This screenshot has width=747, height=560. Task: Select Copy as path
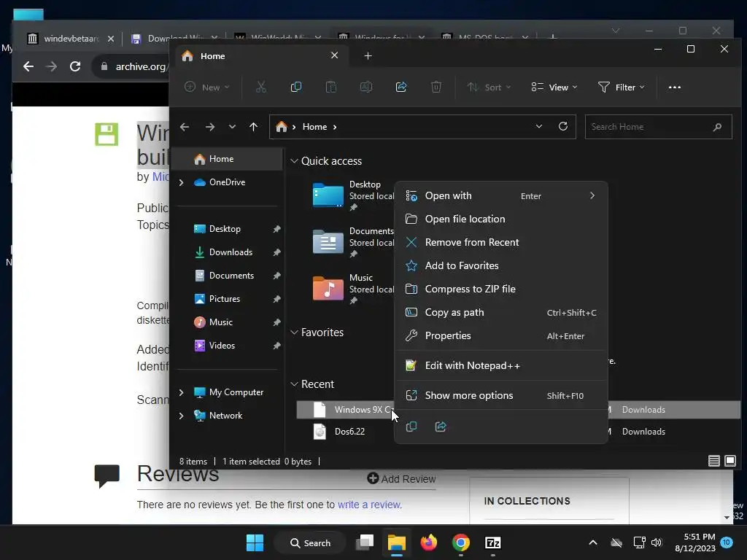500,312
